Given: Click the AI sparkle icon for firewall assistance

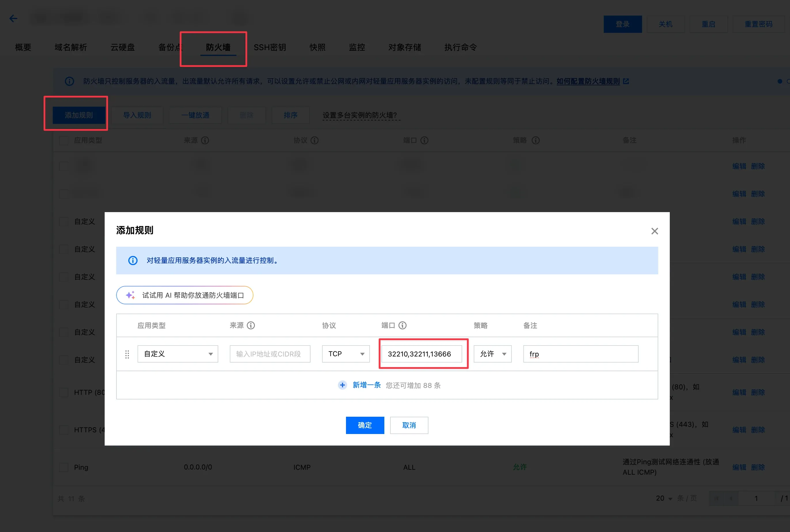Looking at the screenshot, I should (x=130, y=295).
